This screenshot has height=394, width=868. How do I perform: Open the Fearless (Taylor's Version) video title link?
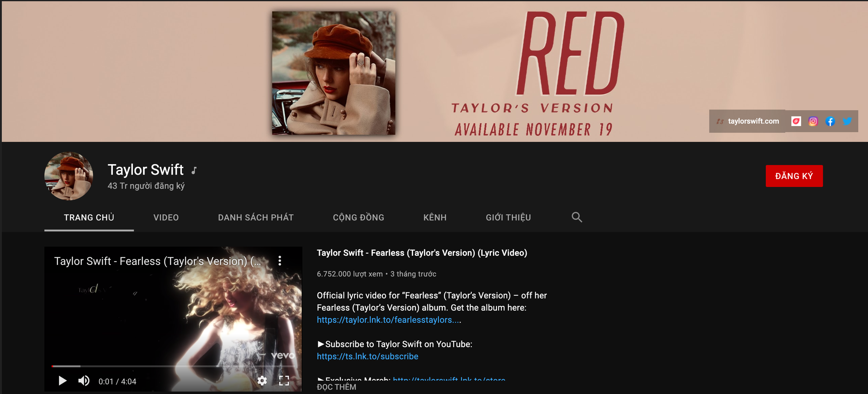pos(422,253)
